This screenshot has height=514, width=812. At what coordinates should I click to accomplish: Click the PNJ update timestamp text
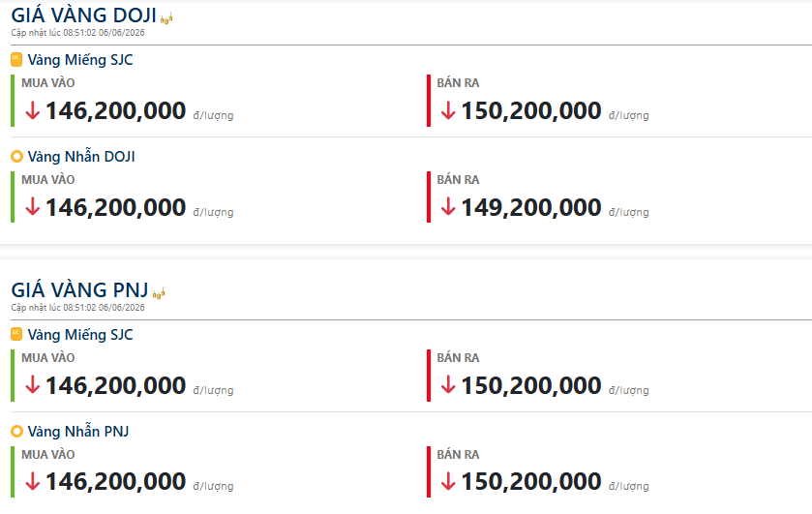click(x=77, y=307)
